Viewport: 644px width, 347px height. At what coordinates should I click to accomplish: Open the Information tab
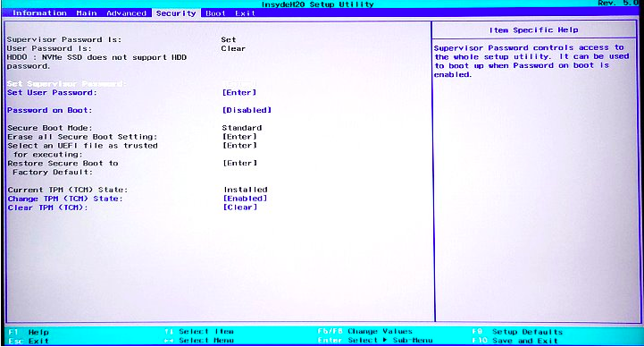pos(39,13)
